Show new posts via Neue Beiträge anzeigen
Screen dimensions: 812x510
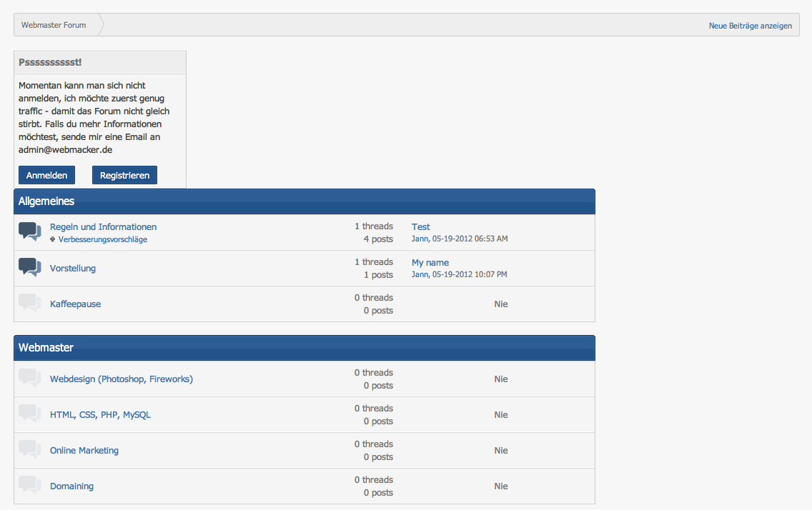tap(751, 26)
